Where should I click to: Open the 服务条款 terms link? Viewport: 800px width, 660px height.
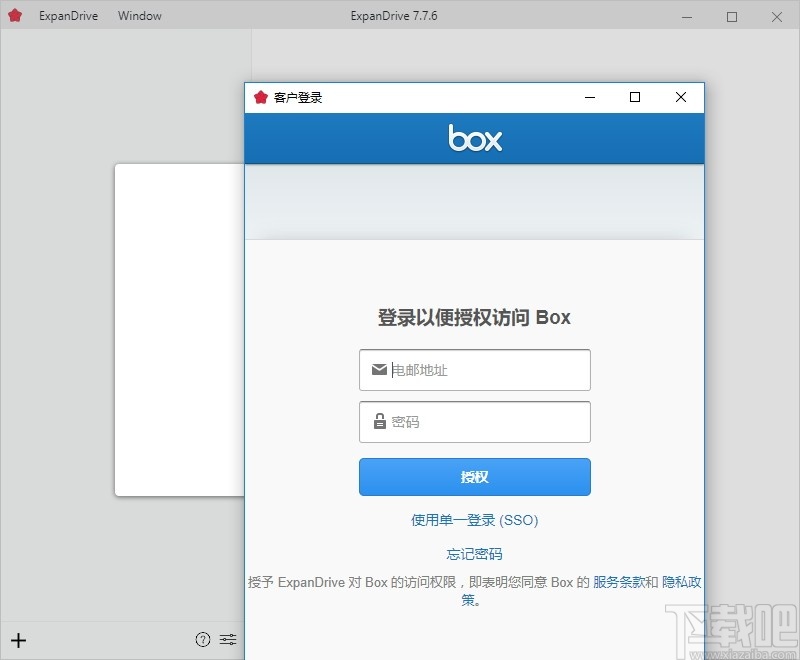tap(617, 581)
